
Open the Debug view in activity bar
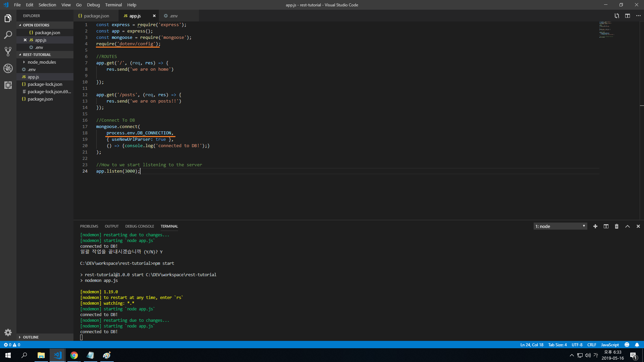click(8, 68)
